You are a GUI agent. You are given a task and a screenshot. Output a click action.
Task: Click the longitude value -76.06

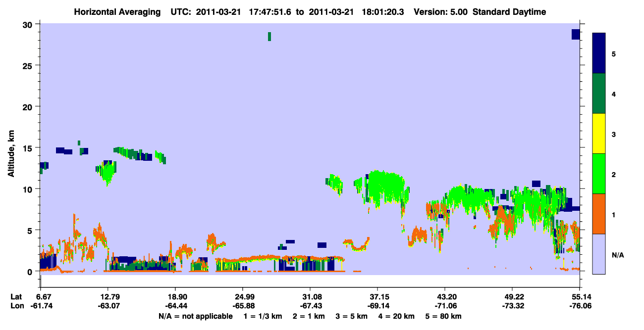point(580,306)
